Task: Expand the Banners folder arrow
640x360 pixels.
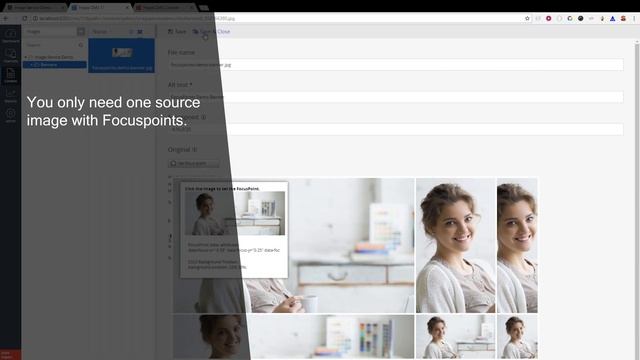Action: click(31, 64)
